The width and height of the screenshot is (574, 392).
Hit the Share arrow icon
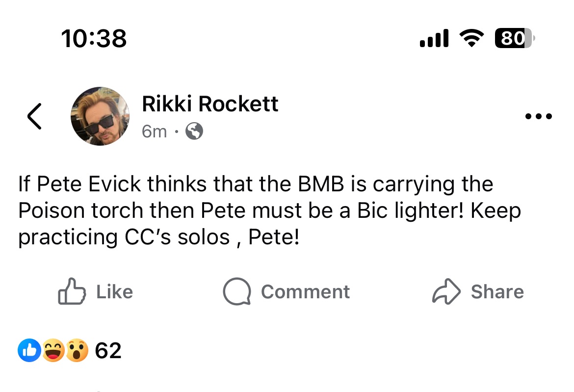446,292
